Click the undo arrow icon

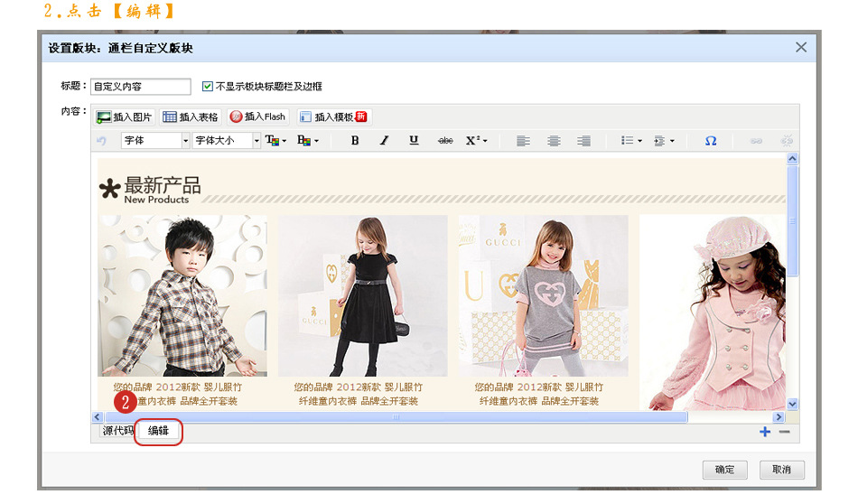101,141
